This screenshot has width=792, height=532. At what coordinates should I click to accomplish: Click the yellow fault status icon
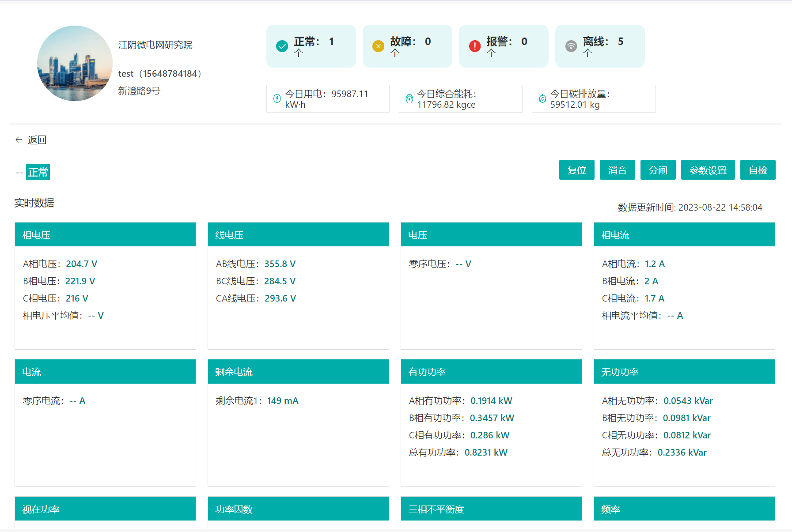click(x=378, y=46)
